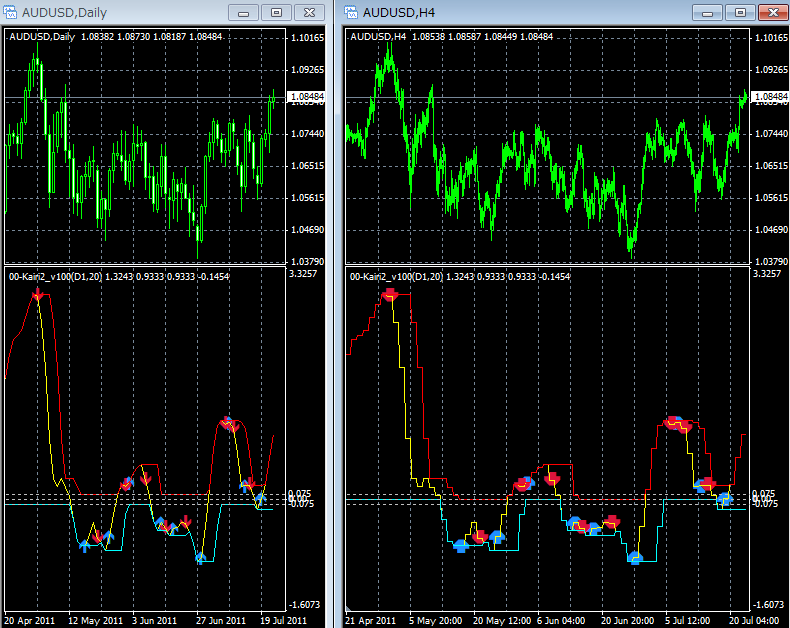Click indicator scale value -1.6073 in Daily window
Screen dimensions: 790x628
click(x=304, y=604)
